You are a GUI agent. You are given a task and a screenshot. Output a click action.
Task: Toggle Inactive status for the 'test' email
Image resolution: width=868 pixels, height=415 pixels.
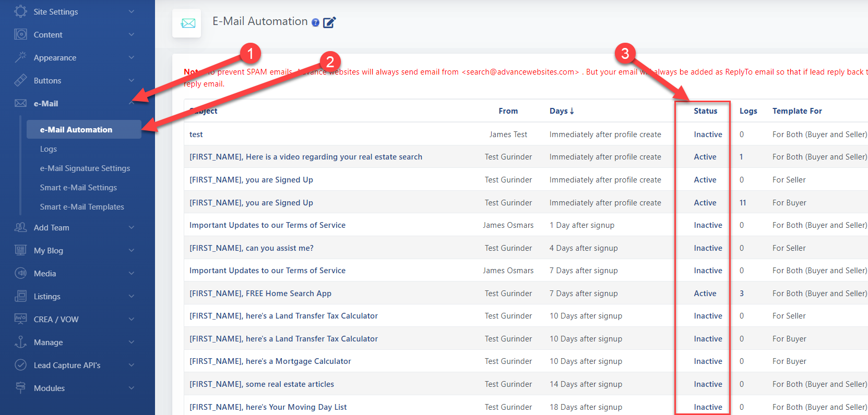click(x=708, y=135)
